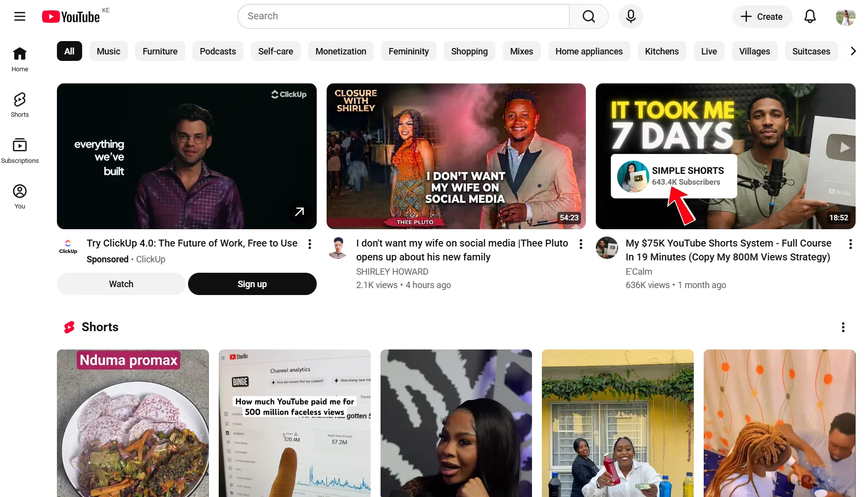Open SHIRLEY HOWARD channel avatar
The height and width of the screenshot is (497, 868).
pos(338,248)
